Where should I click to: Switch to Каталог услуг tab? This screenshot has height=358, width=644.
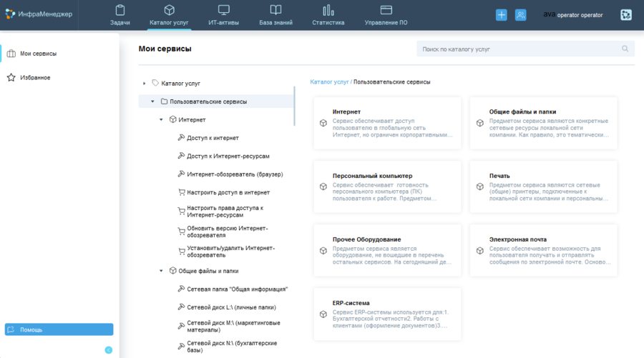tap(169, 15)
